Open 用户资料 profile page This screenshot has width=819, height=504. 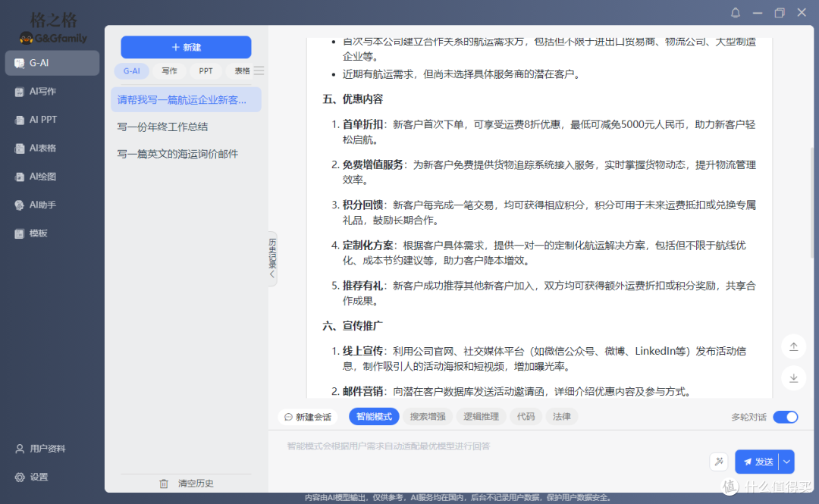pyautogui.click(x=41, y=449)
